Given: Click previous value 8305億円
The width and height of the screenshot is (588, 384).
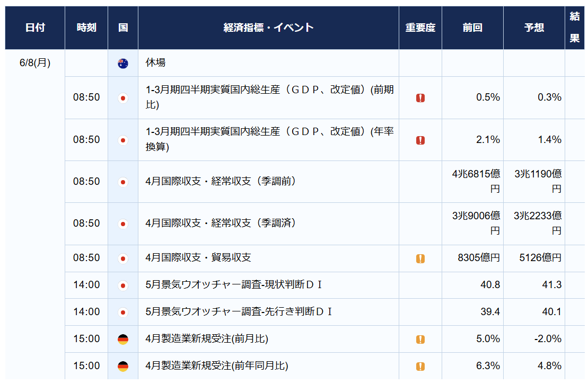Looking at the screenshot, I should point(479,258).
